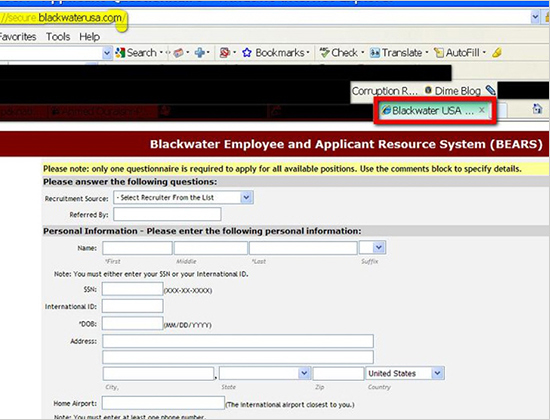Viewport: 550px width, 420px height.
Task: Click the '(MM/DD/YYYY)' date format hint
Action: pos(188,325)
